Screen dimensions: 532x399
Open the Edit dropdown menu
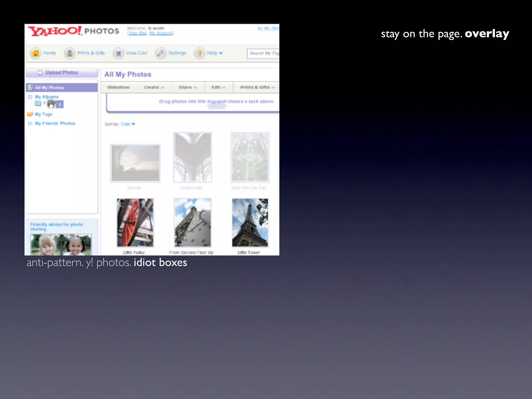(x=219, y=87)
